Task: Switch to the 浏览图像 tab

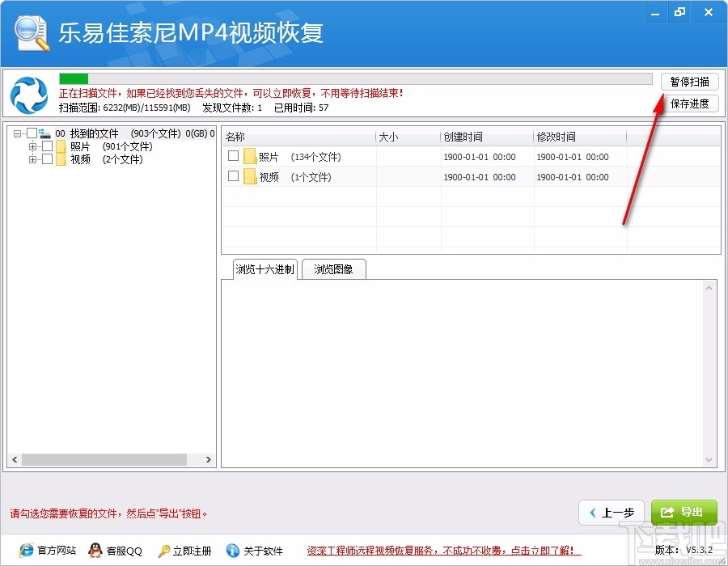Action: click(x=333, y=269)
